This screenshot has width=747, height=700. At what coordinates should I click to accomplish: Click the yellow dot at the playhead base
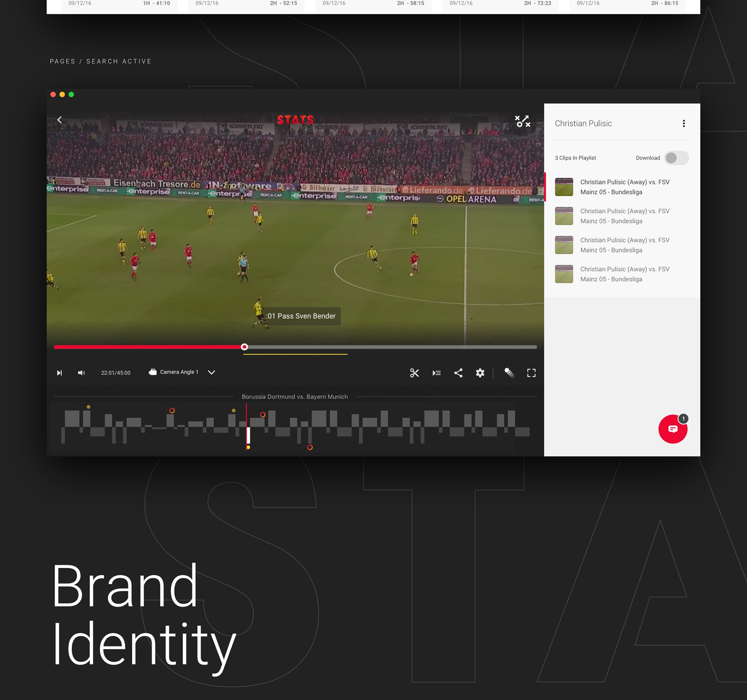(248, 447)
